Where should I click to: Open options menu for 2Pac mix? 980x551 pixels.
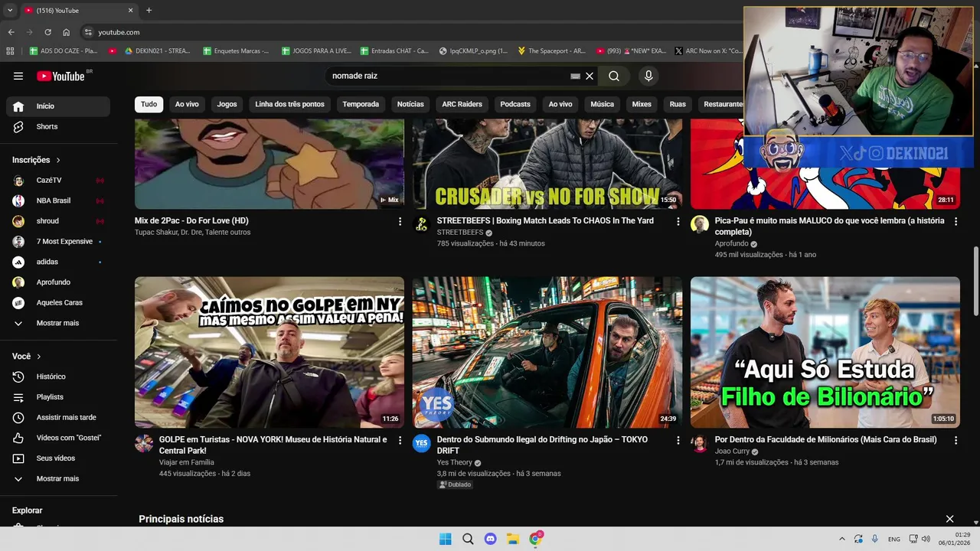point(400,221)
